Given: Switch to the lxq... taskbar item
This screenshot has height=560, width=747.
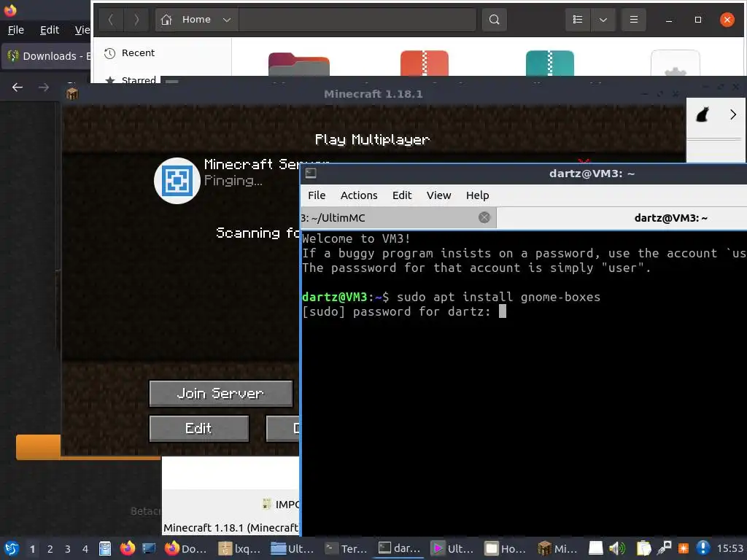Looking at the screenshot, I should [239, 548].
